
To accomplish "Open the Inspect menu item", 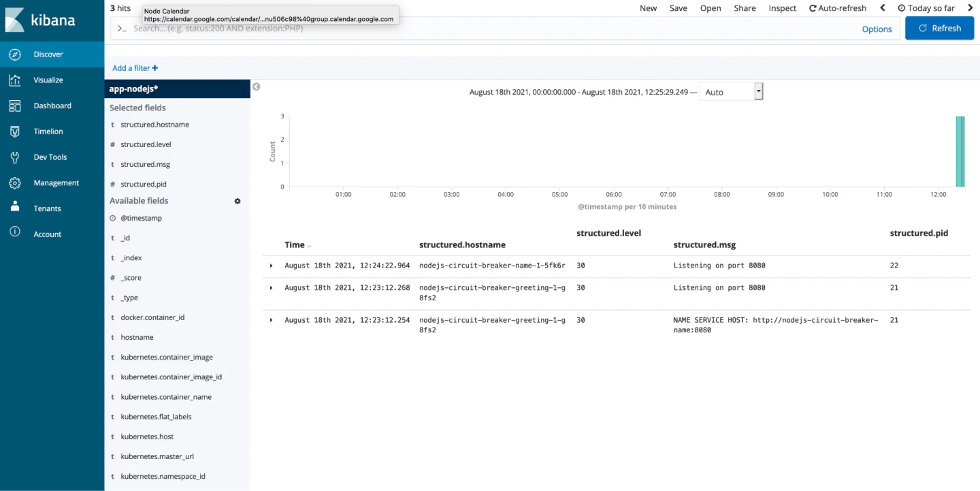I will (x=782, y=8).
